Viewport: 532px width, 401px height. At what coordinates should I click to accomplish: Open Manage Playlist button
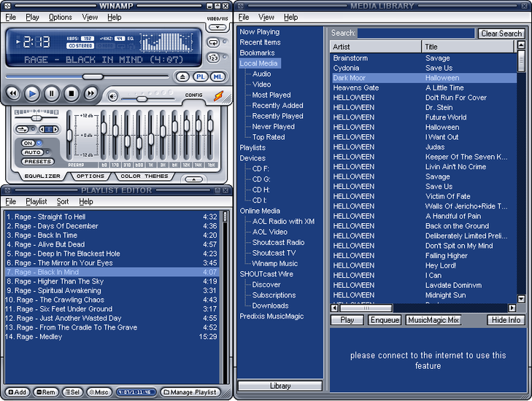pyautogui.click(x=190, y=392)
